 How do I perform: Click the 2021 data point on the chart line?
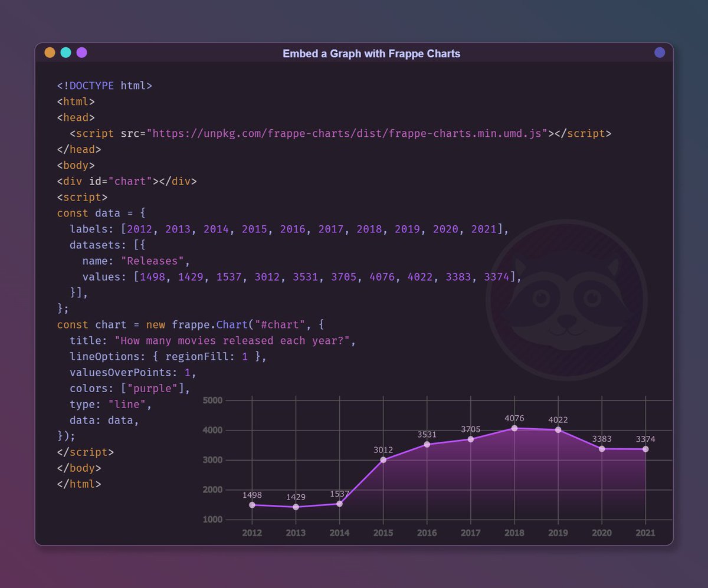(x=645, y=449)
